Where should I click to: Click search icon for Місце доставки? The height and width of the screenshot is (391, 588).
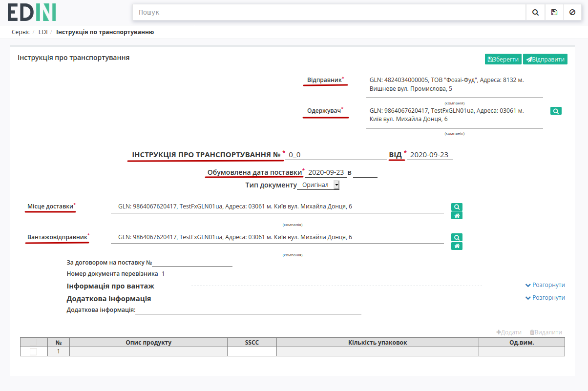[x=457, y=207]
